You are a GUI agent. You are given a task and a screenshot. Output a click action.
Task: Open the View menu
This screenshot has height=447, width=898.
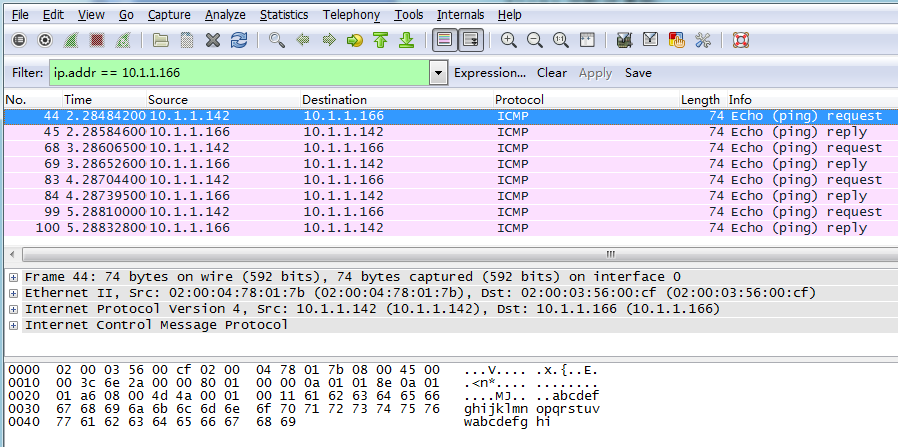tap(91, 15)
